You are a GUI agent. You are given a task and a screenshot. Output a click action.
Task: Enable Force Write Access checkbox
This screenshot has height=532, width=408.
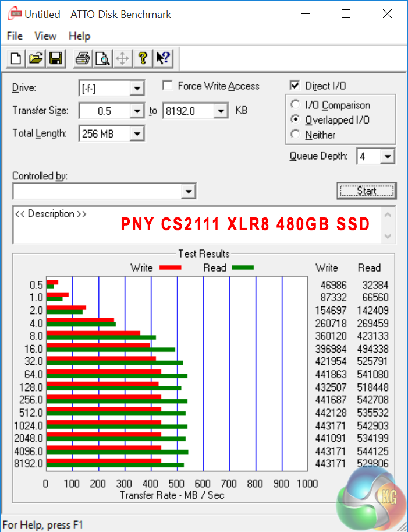pos(168,86)
